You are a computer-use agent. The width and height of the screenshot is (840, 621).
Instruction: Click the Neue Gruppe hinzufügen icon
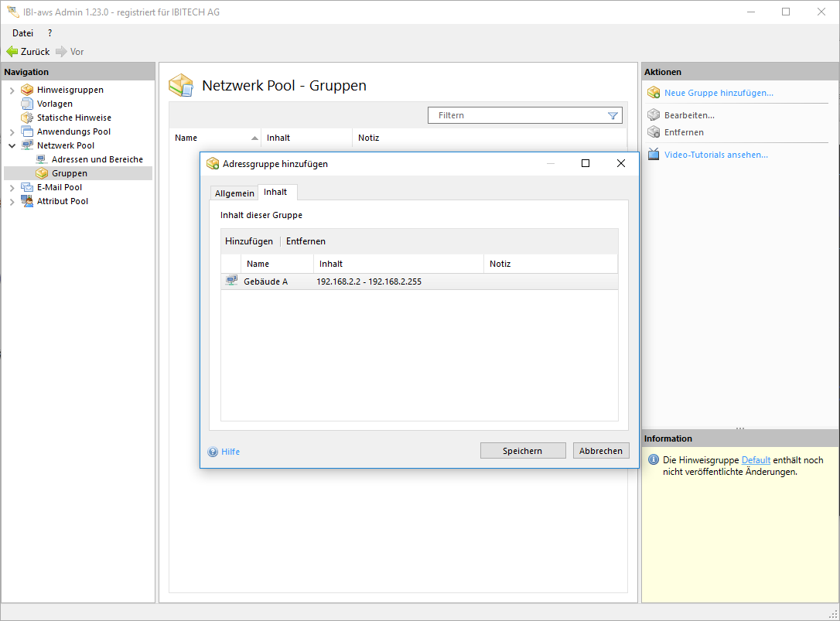point(654,93)
